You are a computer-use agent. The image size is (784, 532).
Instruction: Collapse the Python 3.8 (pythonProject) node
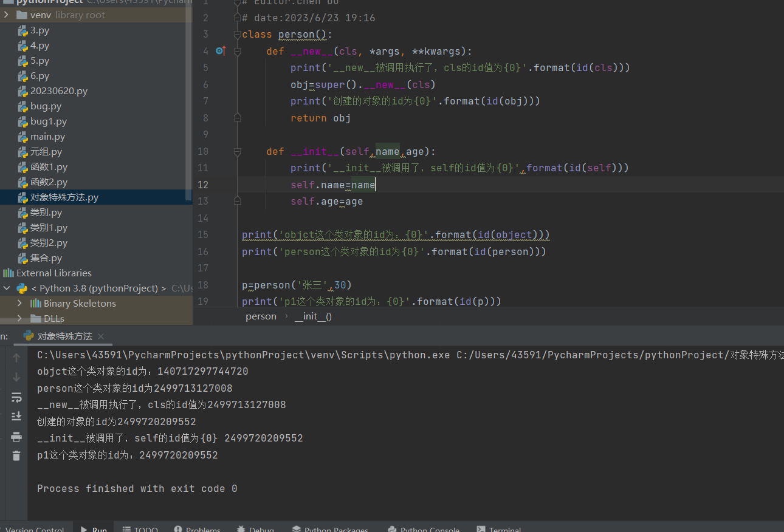pyautogui.click(x=6, y=288)
